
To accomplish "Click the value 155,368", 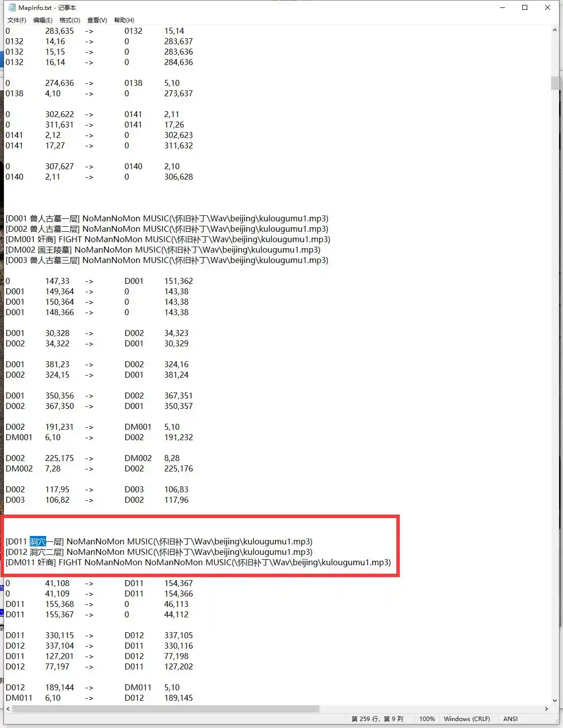I will click(x=60, y=604).
